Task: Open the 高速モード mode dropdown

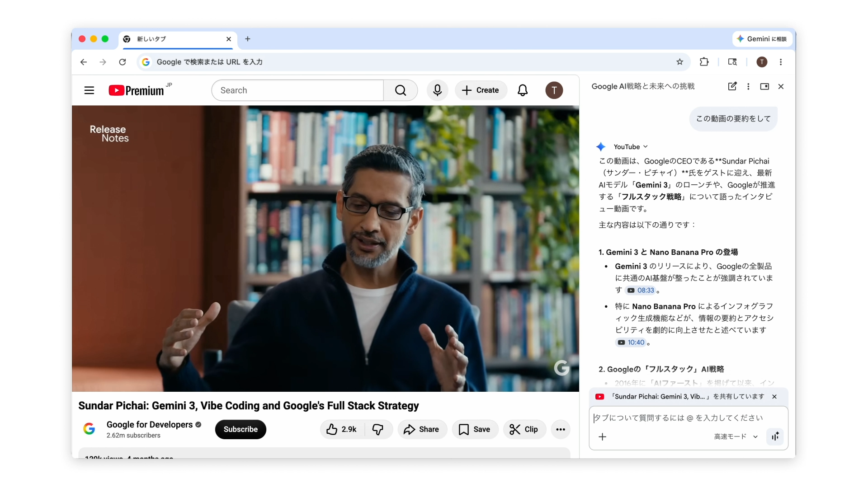Action: point(735,436)
